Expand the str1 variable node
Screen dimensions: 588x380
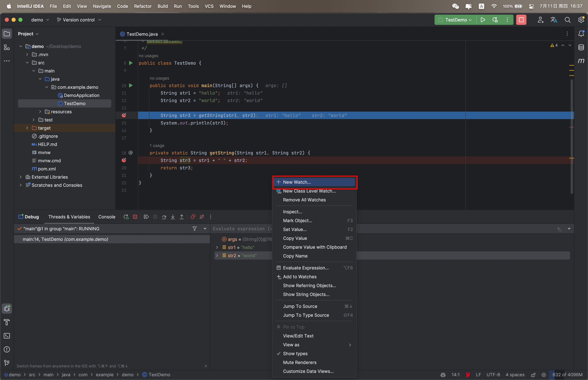217,247
